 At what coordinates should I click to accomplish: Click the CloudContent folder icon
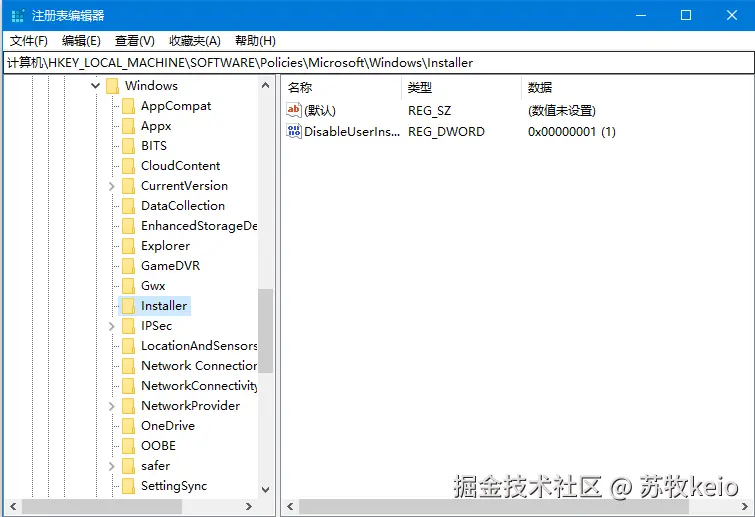tap(129, 166)
